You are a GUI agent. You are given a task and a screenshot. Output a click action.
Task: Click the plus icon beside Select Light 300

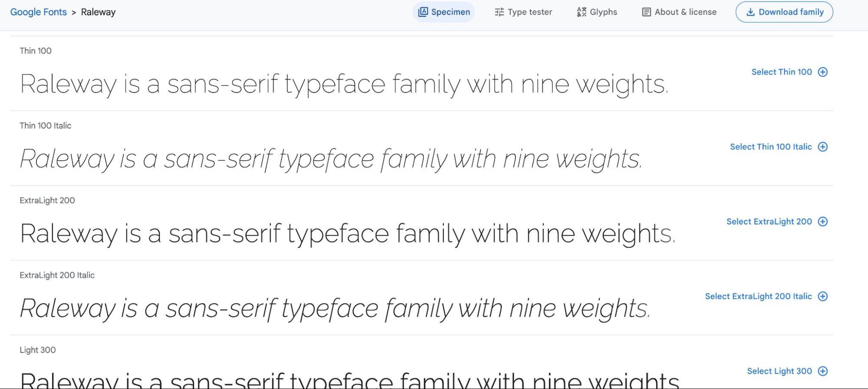tap(822, 371)
